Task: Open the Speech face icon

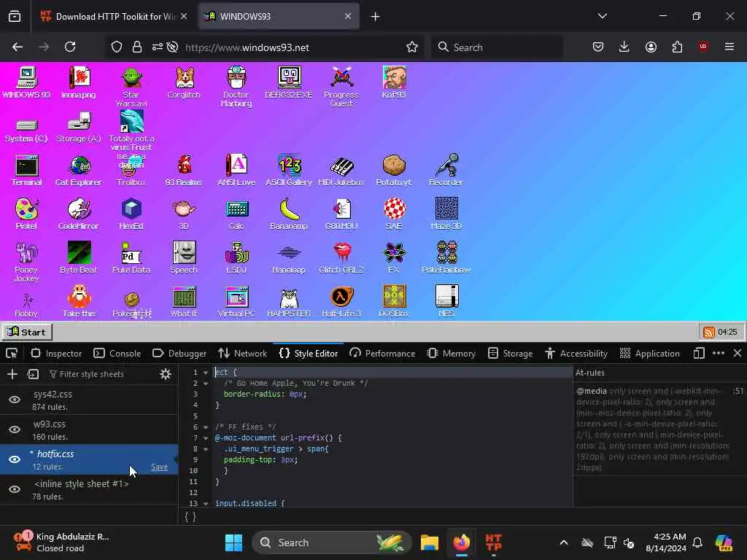Action: (184, 257)
